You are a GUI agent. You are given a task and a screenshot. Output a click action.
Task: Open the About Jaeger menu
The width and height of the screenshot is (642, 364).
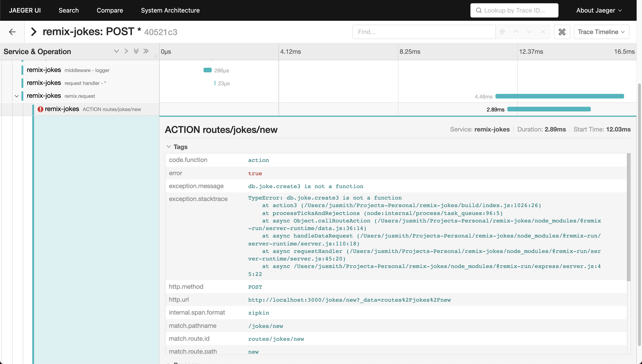[x=599, y=10]
